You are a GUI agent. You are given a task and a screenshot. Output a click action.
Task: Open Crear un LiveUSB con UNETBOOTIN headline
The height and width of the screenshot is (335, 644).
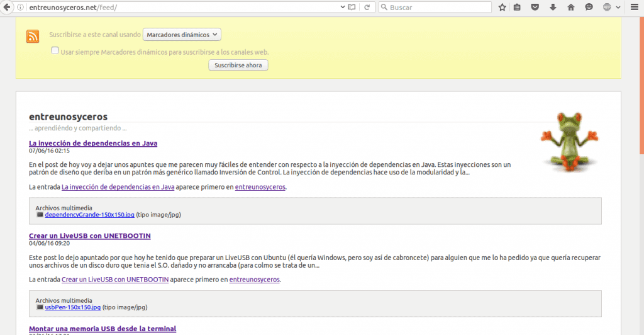[x=90, y=236]
